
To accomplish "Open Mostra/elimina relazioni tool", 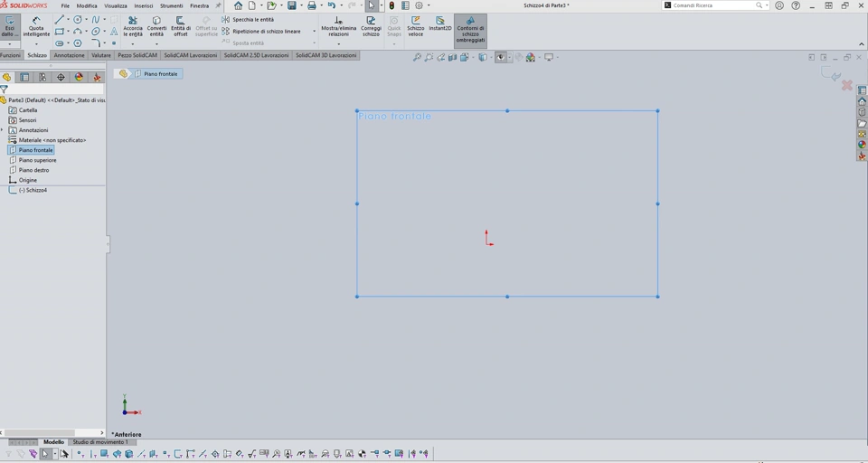I will tap(338, 26).
